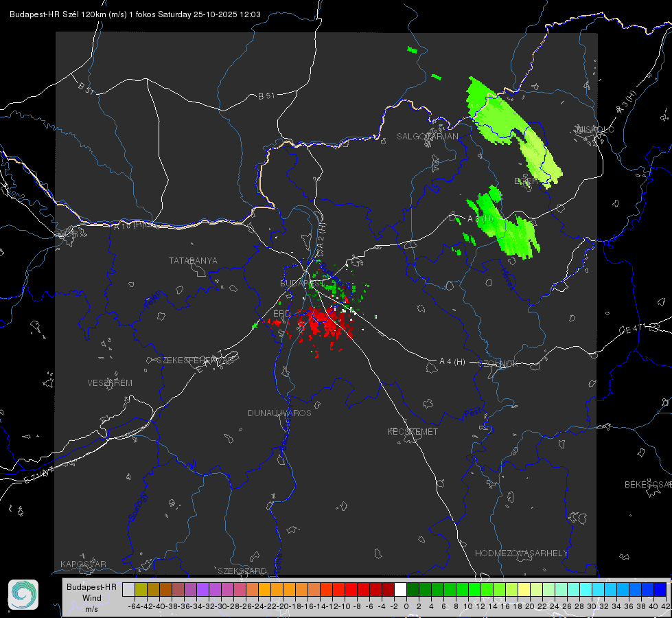Click the HODMEZOVASARHELY city label

521,553
